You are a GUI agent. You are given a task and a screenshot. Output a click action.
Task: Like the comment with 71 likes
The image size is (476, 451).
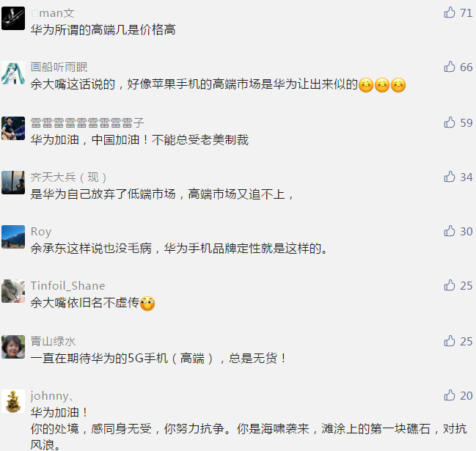(x=450, y=12)
